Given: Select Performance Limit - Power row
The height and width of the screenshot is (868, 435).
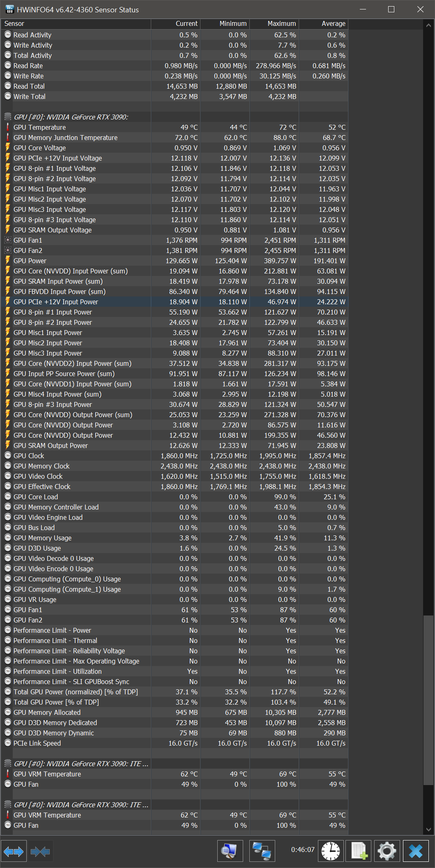Looking at the screenshot, I should (x=175, y=630).
